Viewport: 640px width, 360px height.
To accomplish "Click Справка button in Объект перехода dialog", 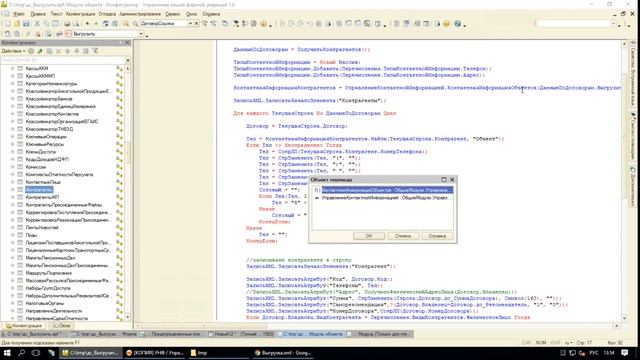I will click(437, 236).
